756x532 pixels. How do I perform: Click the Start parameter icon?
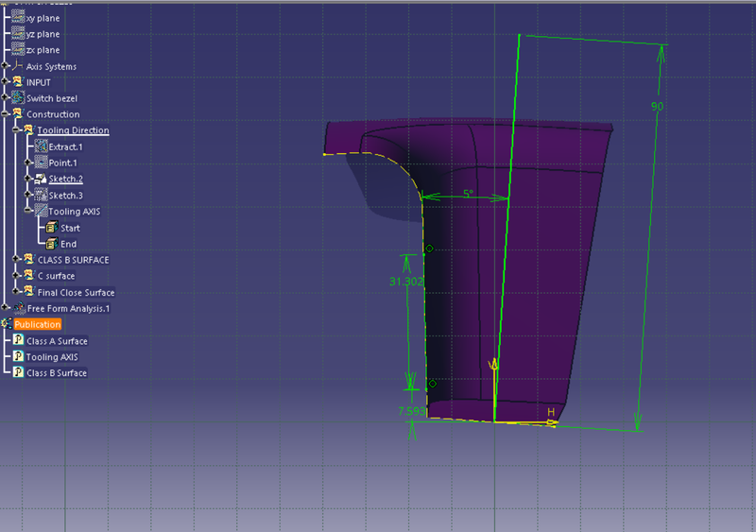[52, 228]
